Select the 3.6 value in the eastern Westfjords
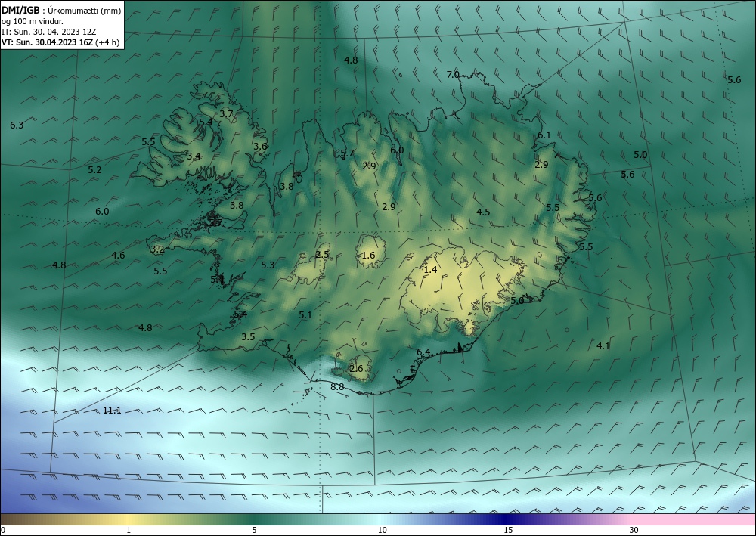756x536 pixels. pos(260,147)
